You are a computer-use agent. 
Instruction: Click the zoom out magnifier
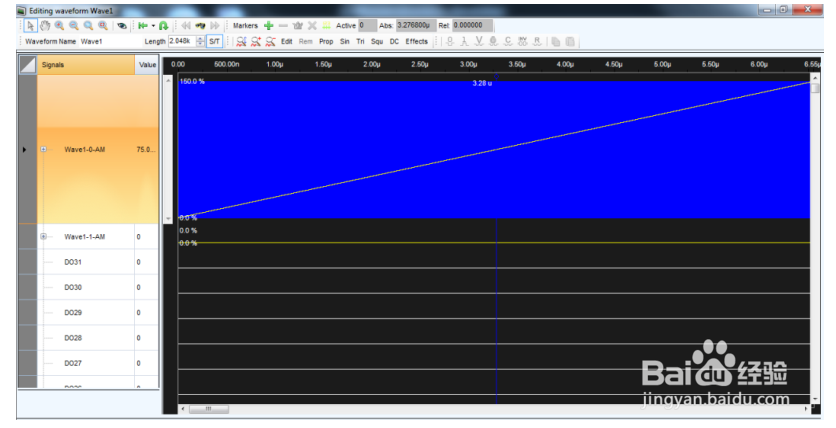(x=74, y=26)
